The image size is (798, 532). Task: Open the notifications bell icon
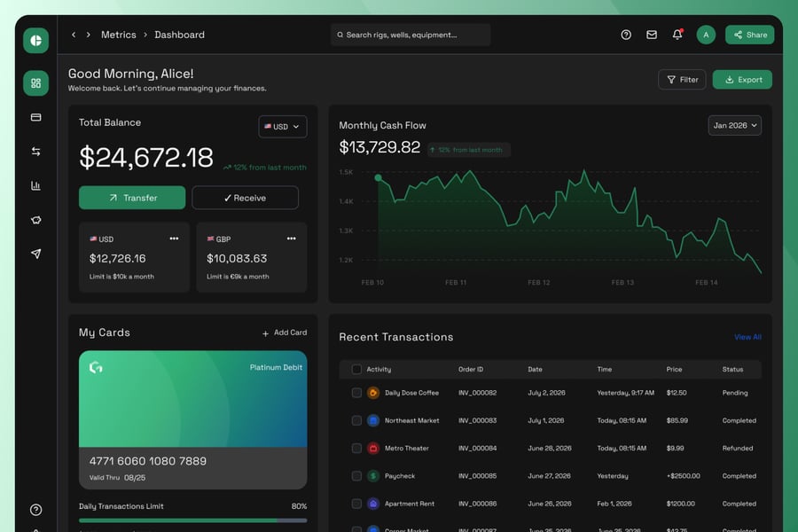coord(677,35)
